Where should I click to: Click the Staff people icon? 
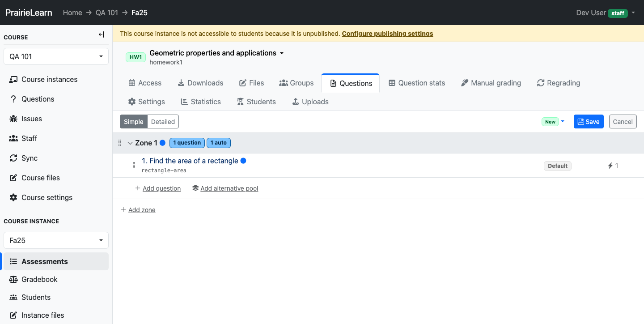13,138
